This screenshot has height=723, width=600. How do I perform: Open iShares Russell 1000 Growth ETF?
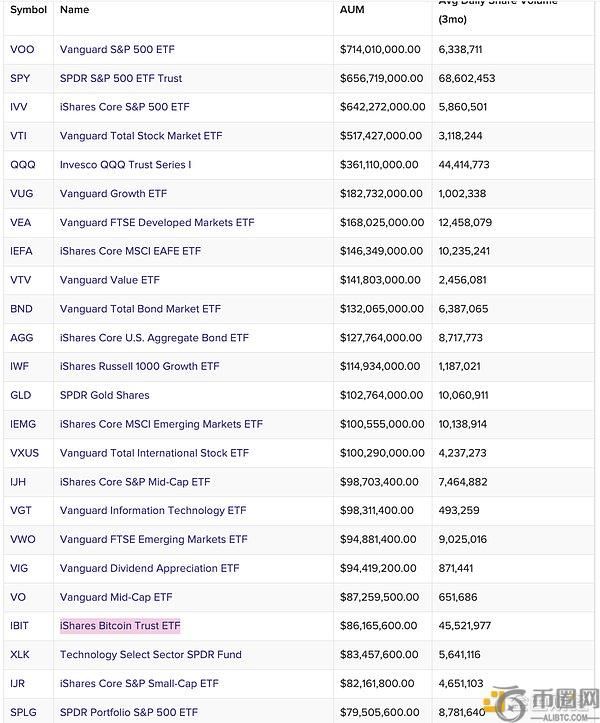point(139,367)
